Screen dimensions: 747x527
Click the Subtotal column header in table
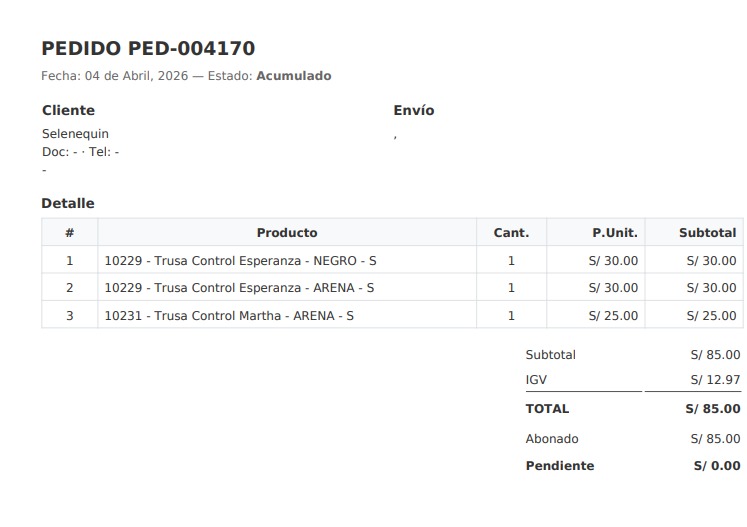pyautogui.click(x=707, y=233)
